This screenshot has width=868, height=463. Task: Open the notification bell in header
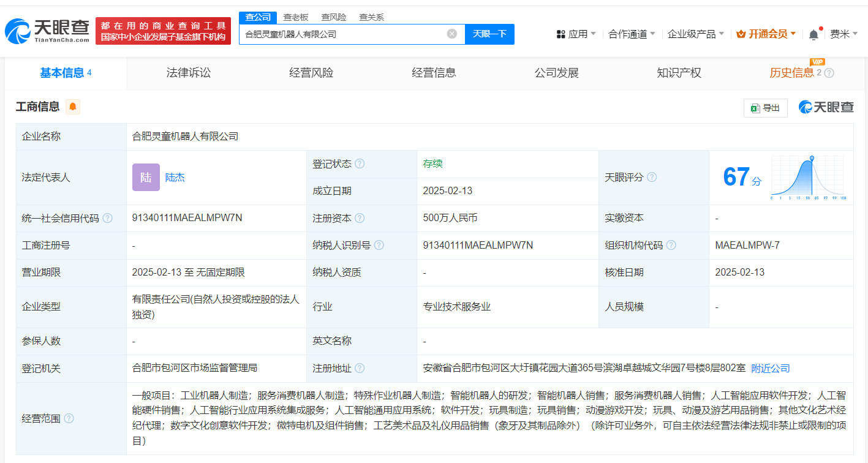813,34
